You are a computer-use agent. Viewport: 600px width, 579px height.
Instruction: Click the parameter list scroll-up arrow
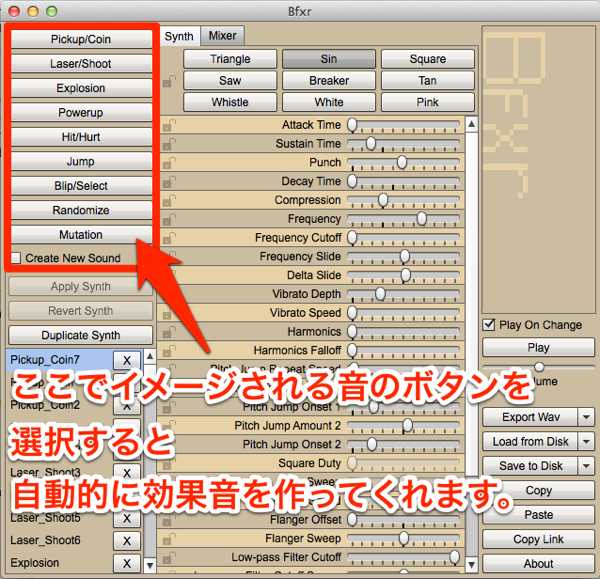[x=472, y=124]
